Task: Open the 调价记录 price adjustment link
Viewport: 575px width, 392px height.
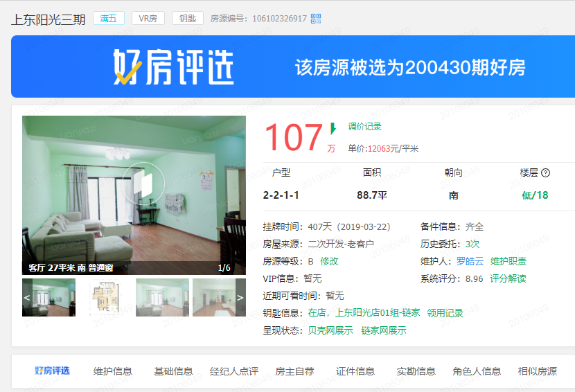Action: tap(364, 127)
